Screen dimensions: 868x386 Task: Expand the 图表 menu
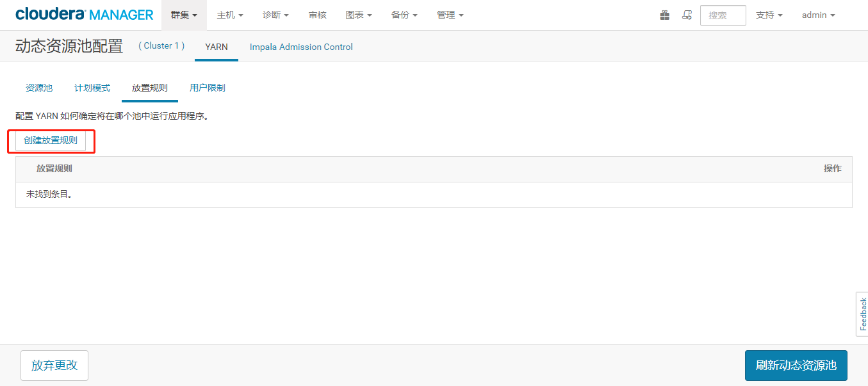point(359,15)
